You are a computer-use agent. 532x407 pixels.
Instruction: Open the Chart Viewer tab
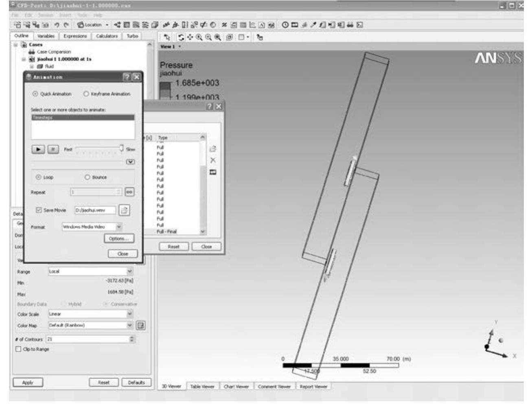coord(236,386)
